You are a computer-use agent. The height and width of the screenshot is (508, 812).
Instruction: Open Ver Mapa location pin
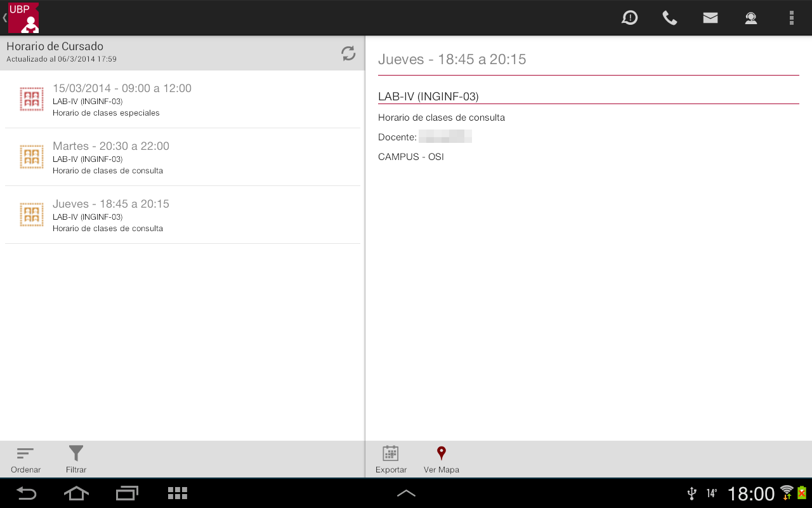click(x=442, y=460)
